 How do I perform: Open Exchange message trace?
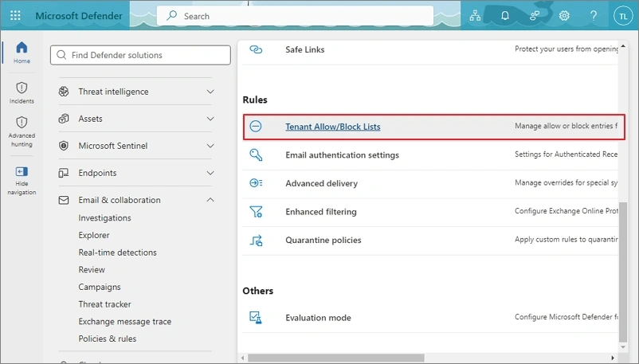click(125, 322)
